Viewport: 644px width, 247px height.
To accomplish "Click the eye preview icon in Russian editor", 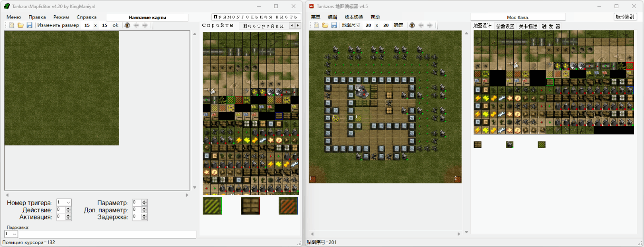I will click(127, 25).
